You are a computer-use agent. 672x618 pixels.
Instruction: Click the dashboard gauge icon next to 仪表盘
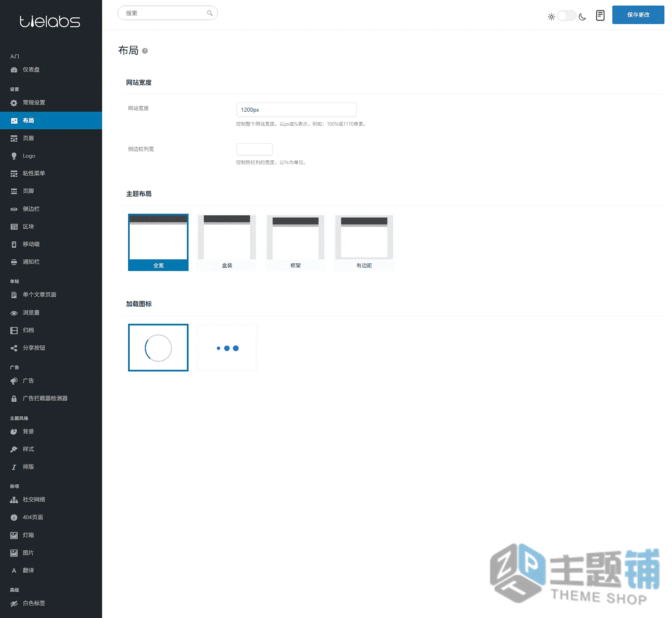(x=14, y=70)
